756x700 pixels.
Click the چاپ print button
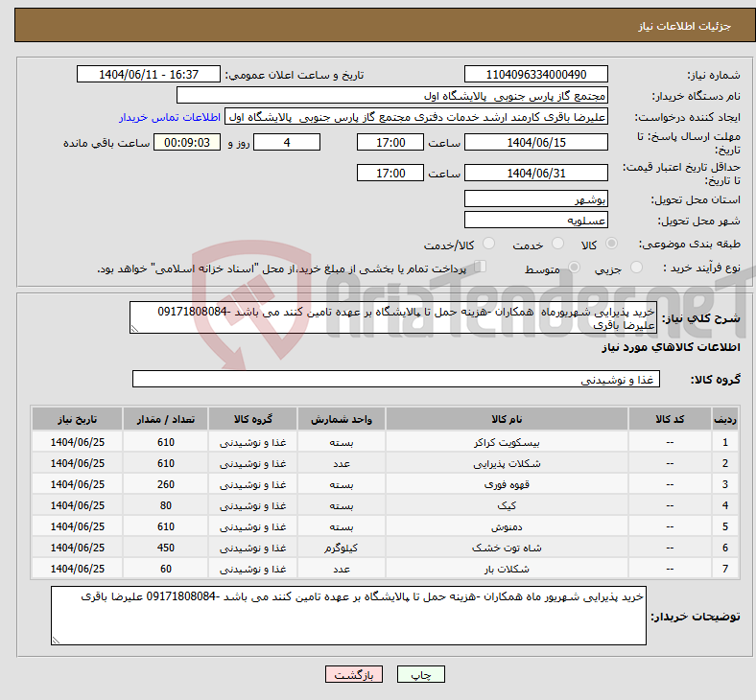421,675
